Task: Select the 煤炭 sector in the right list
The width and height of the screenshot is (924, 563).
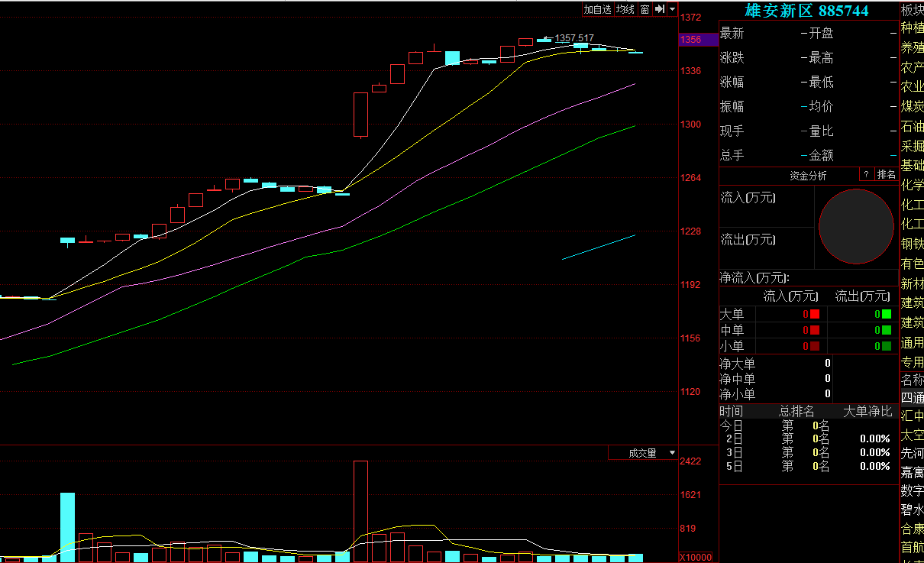Action: [913, 106]
